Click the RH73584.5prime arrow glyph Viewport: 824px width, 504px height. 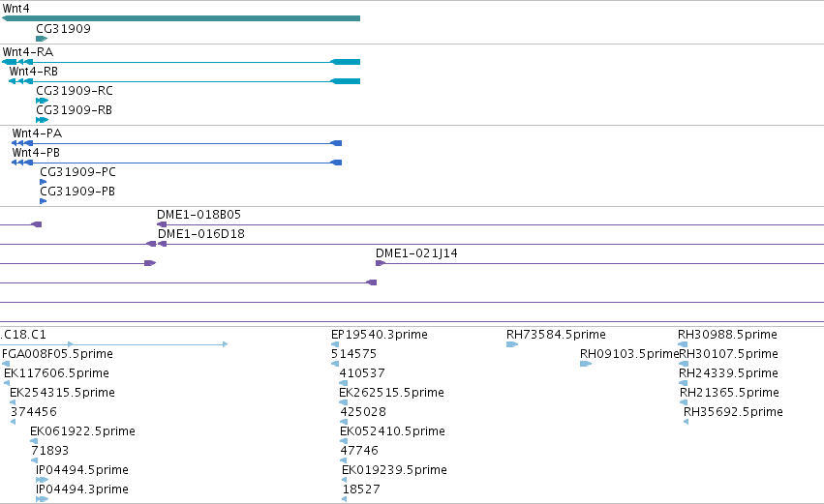click(512, 344)
